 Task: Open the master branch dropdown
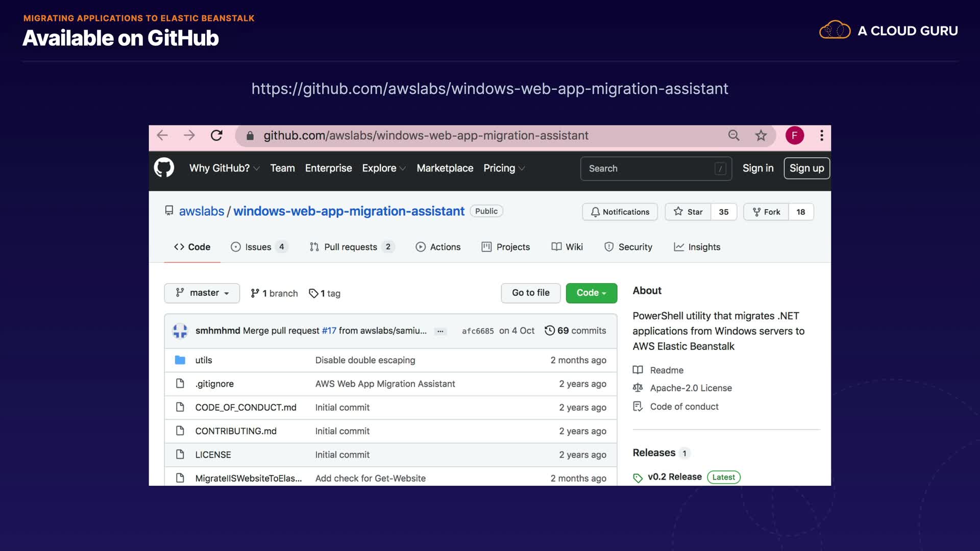(x=202, y=293)
